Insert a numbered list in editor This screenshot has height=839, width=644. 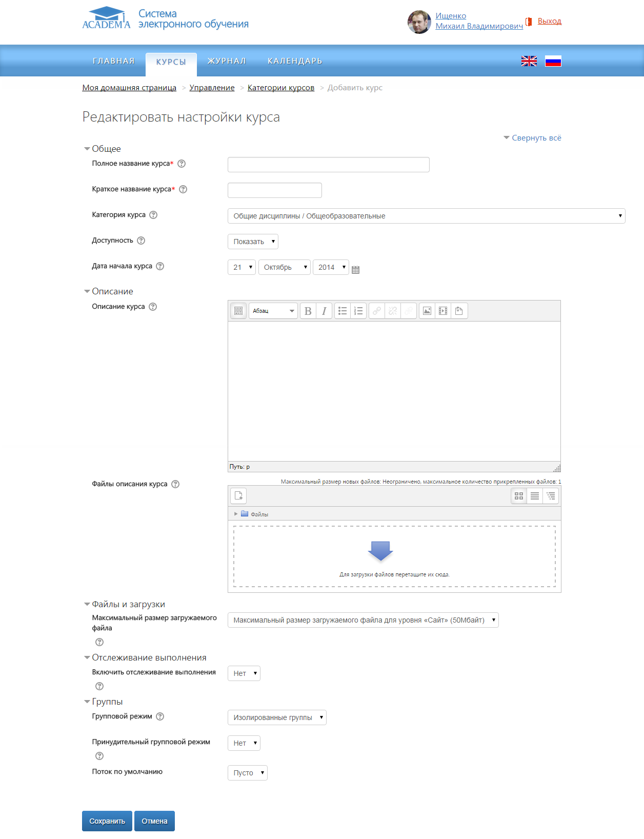(358, 311)
